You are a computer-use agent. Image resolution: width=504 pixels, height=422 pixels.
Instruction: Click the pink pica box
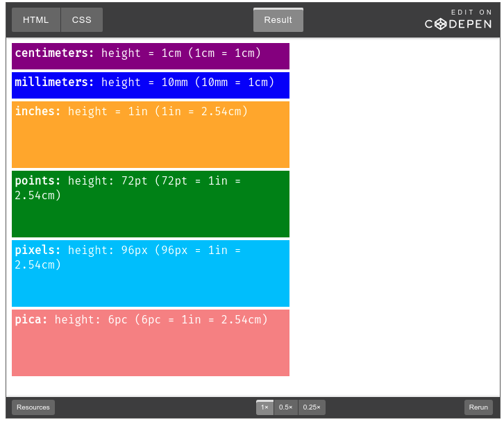[x=151, y=343]
